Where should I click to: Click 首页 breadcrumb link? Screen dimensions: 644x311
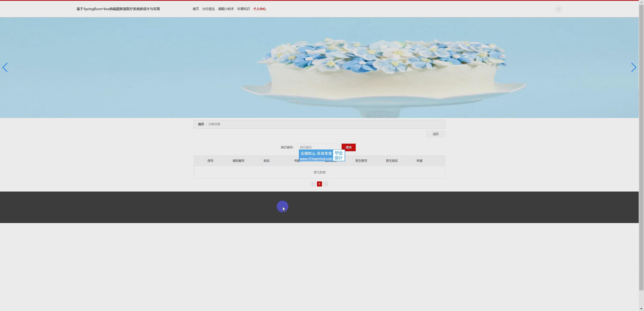pos(201,124)
